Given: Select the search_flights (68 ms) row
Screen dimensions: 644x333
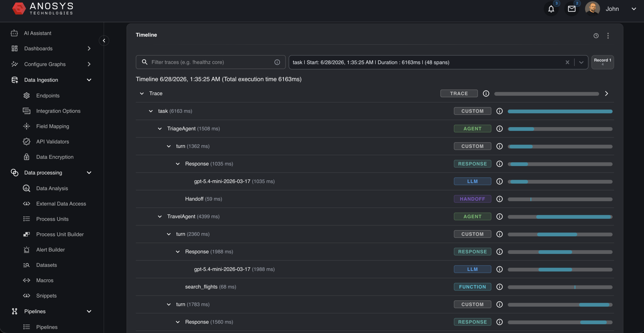Looking at the screenshot, I should coord(374,287).
